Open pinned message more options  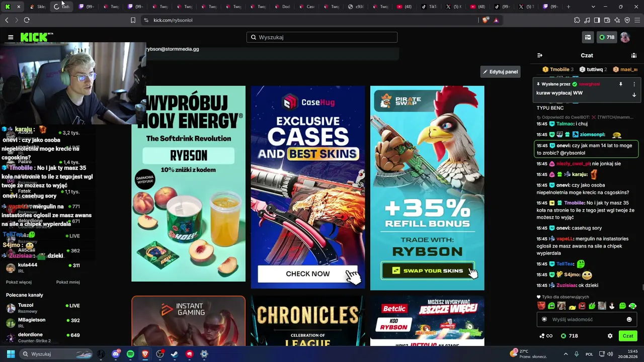pyautogui.click(x=634, y=84)
